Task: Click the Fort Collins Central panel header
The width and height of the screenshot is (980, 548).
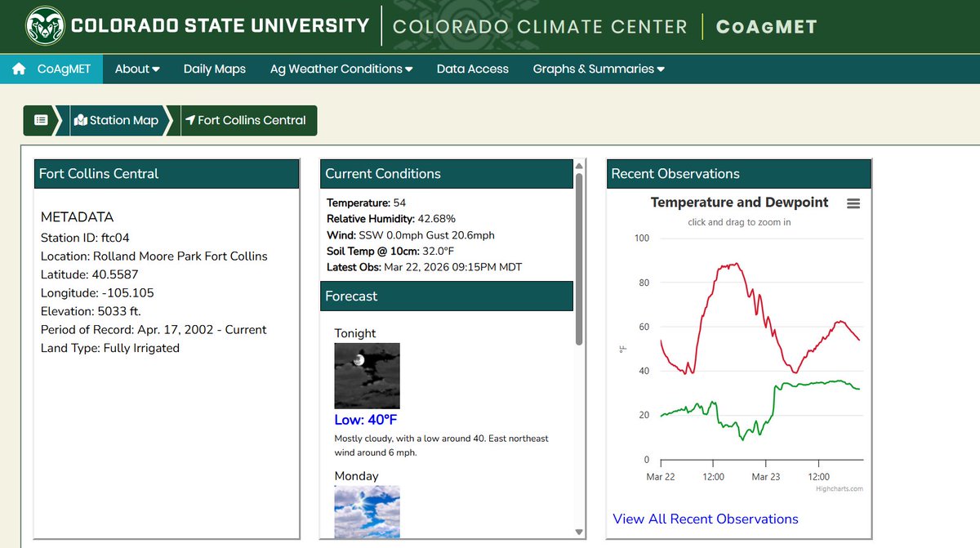Action: point(167,174)
